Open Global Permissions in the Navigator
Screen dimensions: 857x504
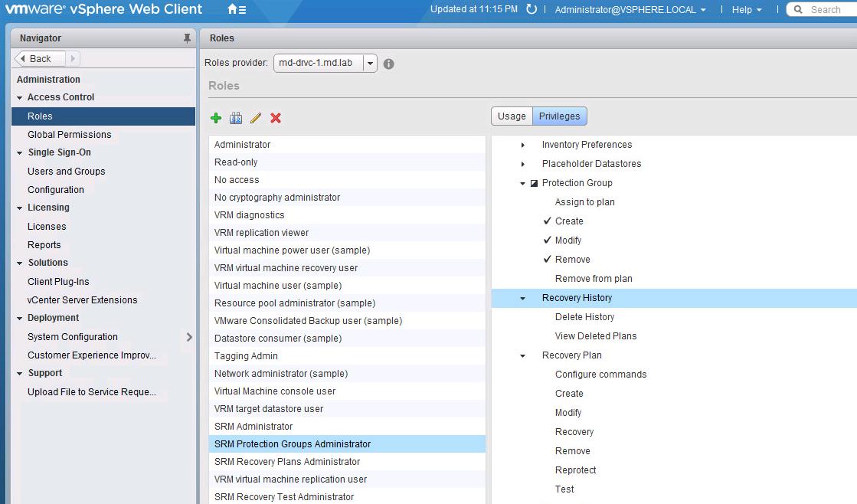70,135
